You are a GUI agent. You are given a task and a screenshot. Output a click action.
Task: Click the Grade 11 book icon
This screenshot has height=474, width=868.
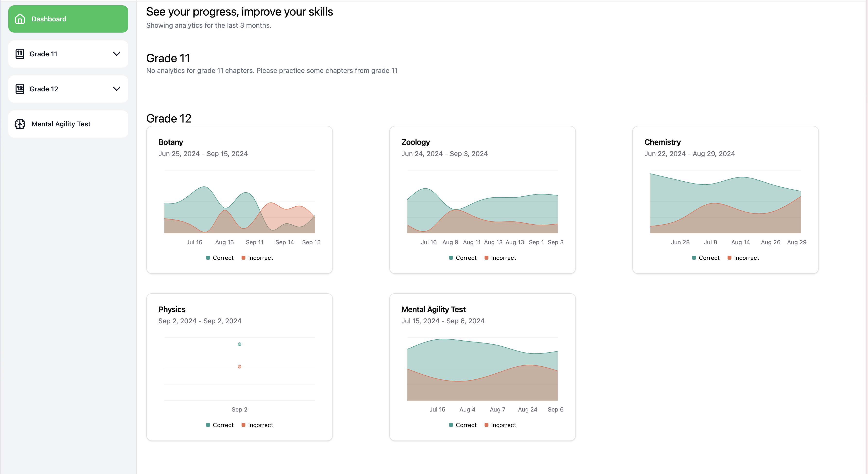pos(20,54)
